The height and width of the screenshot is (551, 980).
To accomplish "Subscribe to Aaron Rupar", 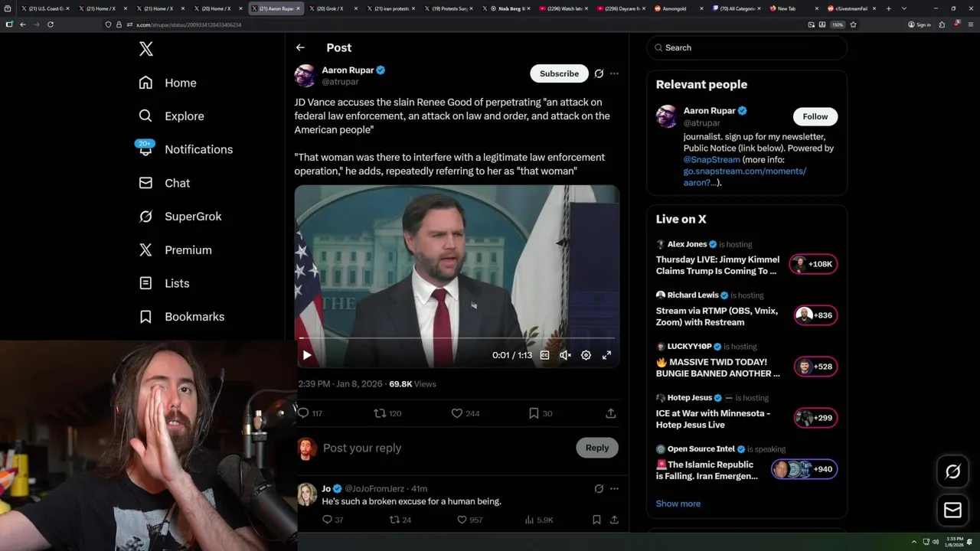I will click(559, 73).
